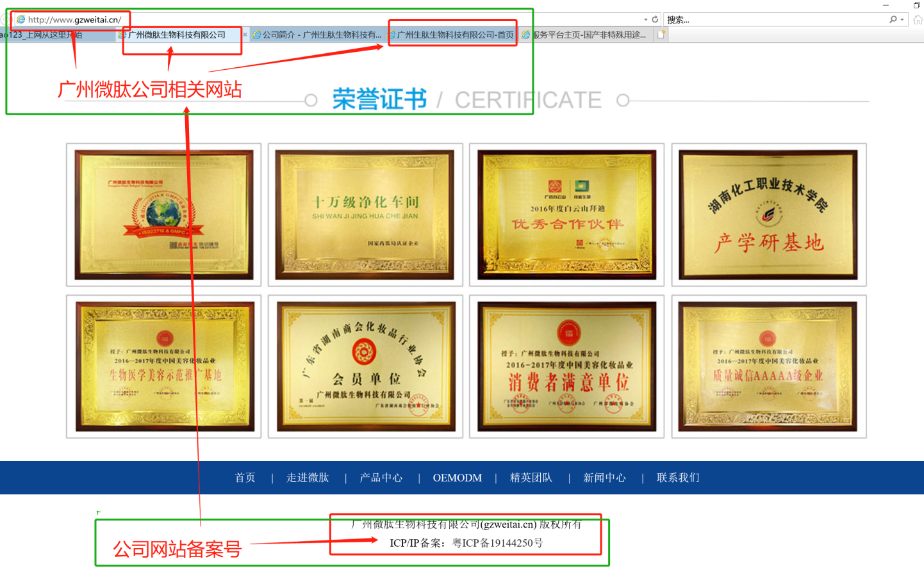Screen dimensions: 924x575
Task: Open the 联系我们 page
Action: 678,478
